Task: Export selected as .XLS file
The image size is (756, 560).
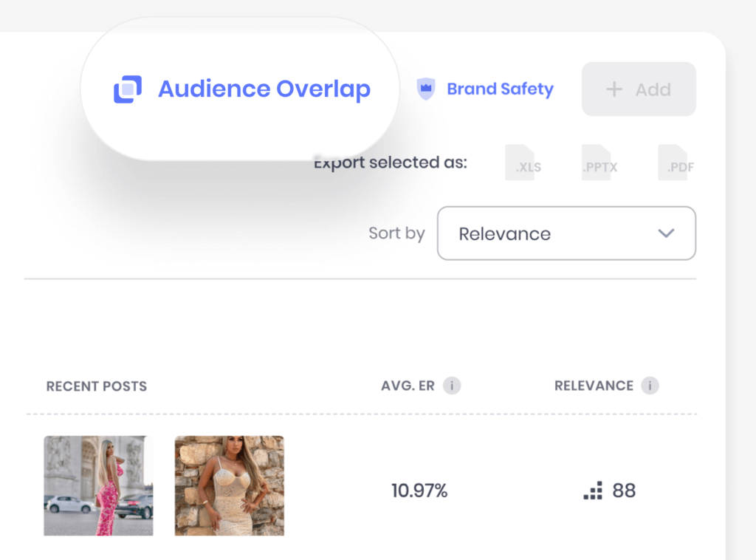Action: (523, 163)
